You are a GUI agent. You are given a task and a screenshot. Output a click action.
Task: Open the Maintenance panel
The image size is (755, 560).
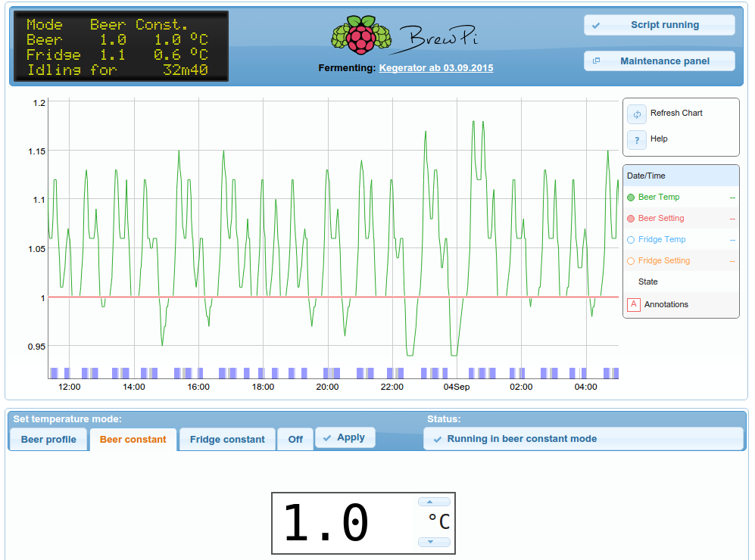tap(659, 61)
